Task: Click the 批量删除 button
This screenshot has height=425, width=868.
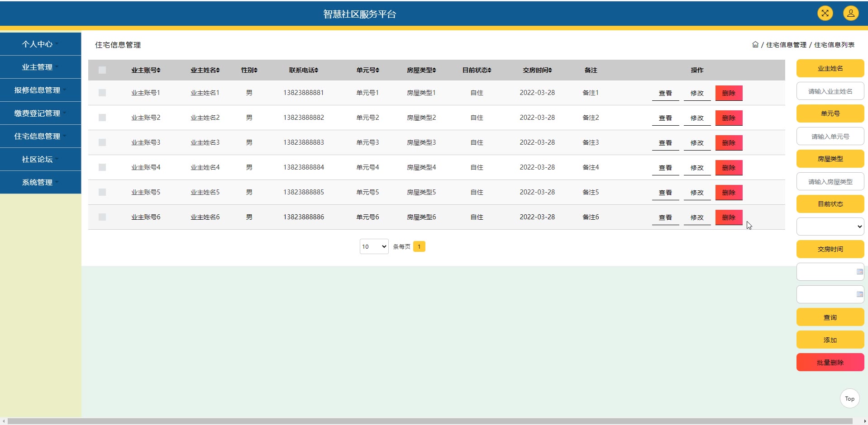Action: (830, 362)
